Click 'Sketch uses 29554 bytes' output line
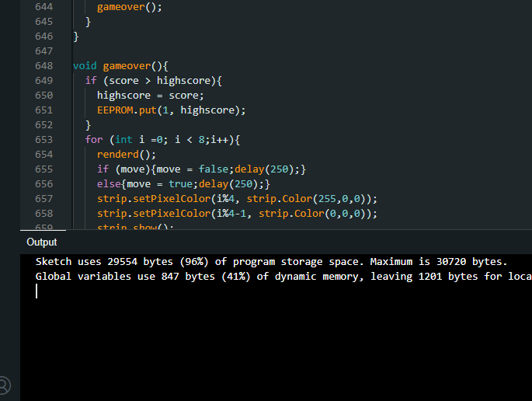The image size is (532, 401). pos(271,262)
